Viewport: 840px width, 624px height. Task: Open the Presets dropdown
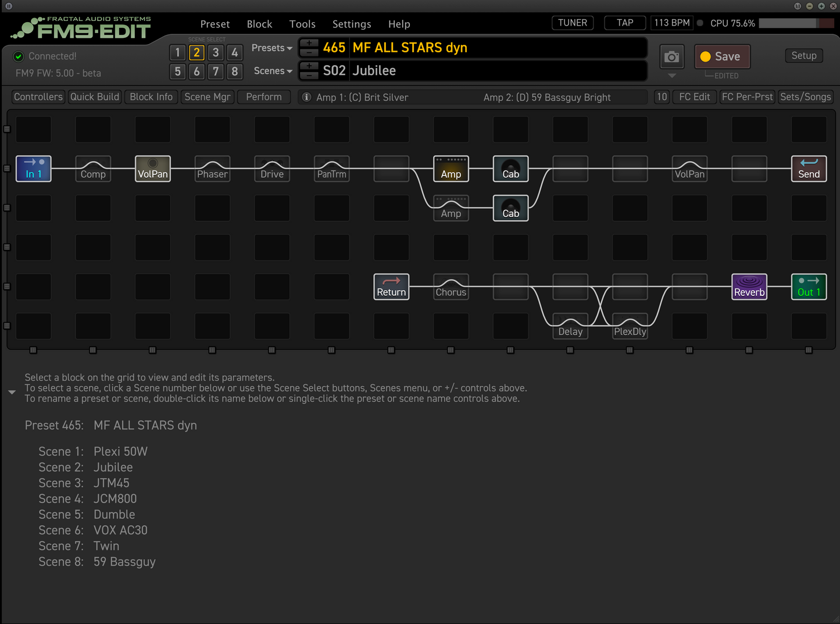pyautogui.click(x=271, y=48)
